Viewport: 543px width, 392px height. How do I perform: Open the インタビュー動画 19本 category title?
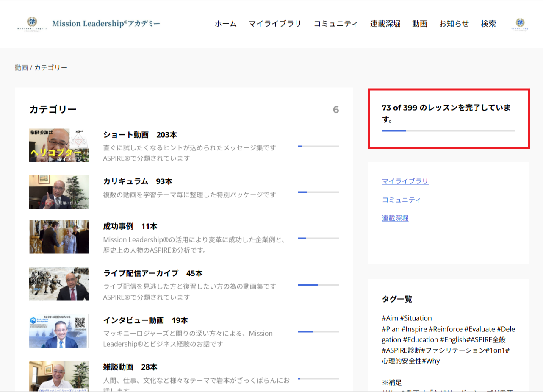(145, 320)
